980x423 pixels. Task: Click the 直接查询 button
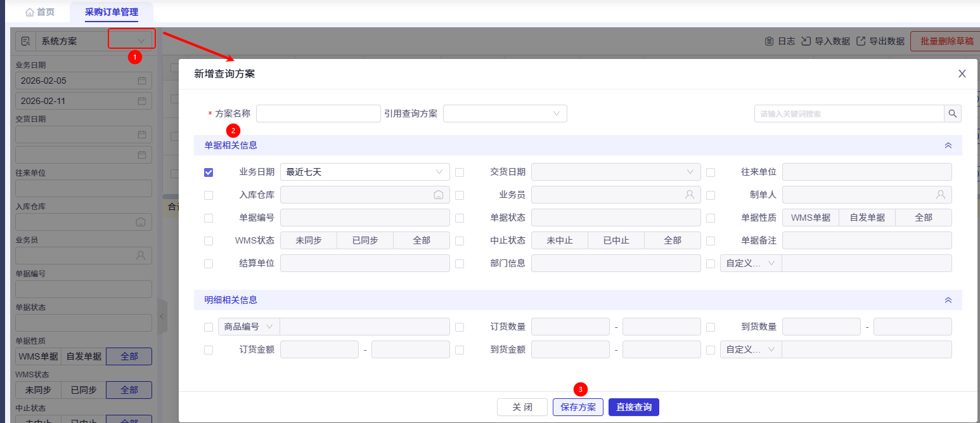(x=634, y=407)
